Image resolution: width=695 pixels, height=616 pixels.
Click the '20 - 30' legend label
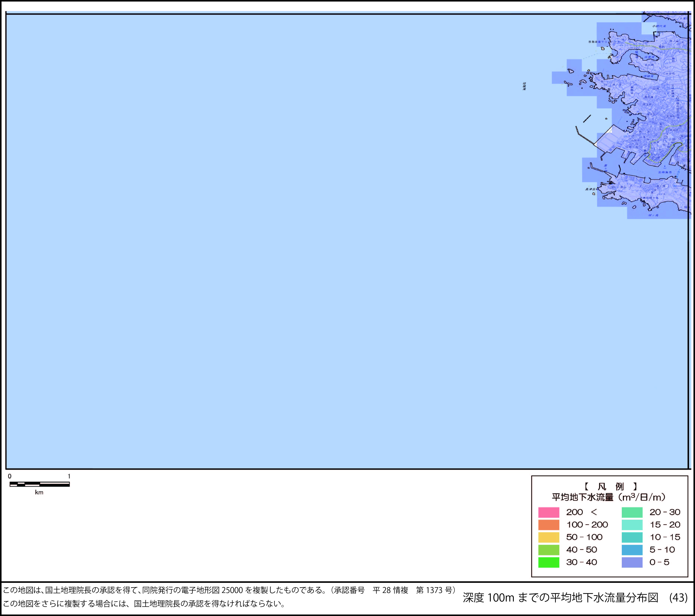coord(665,512)
